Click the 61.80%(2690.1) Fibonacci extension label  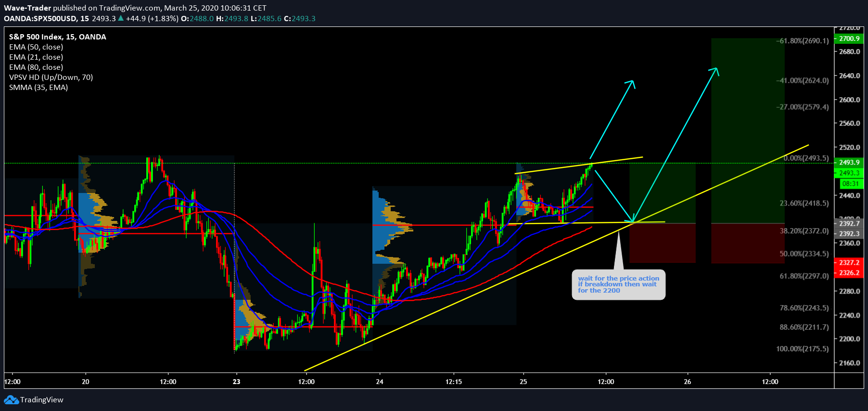(x=803, y=41)
